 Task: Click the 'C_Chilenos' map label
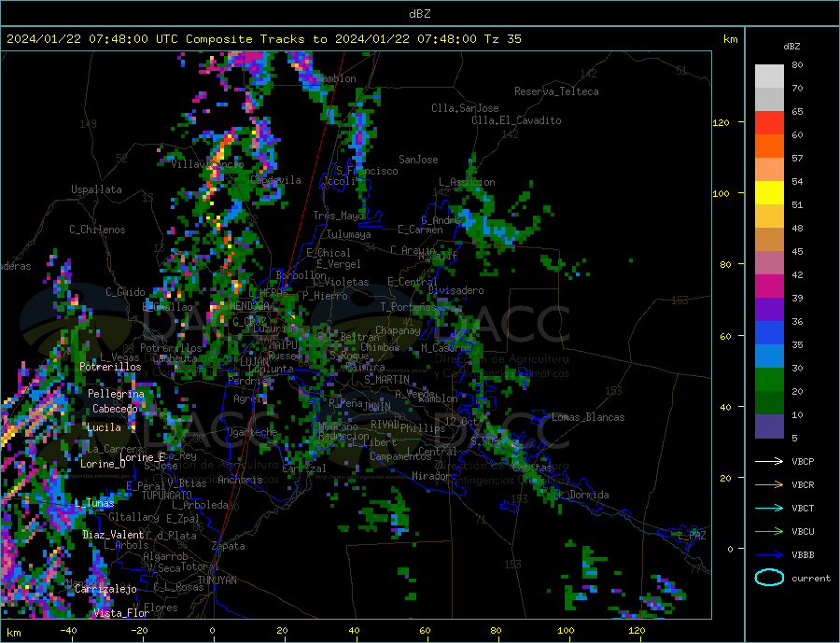pos(97,230)
